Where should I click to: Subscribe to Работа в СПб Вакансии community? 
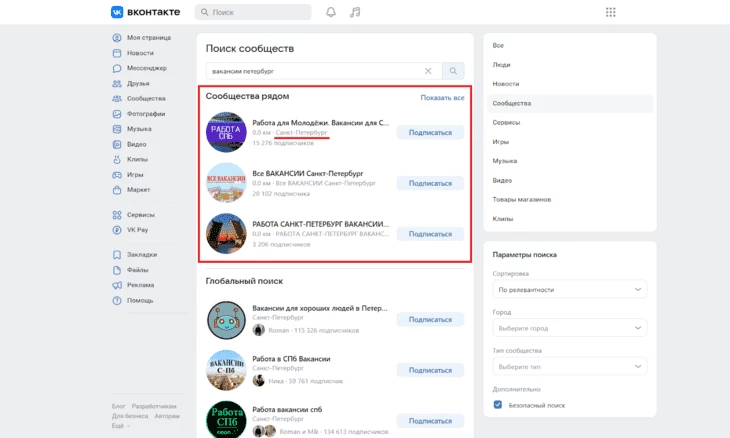coord(430,371)
